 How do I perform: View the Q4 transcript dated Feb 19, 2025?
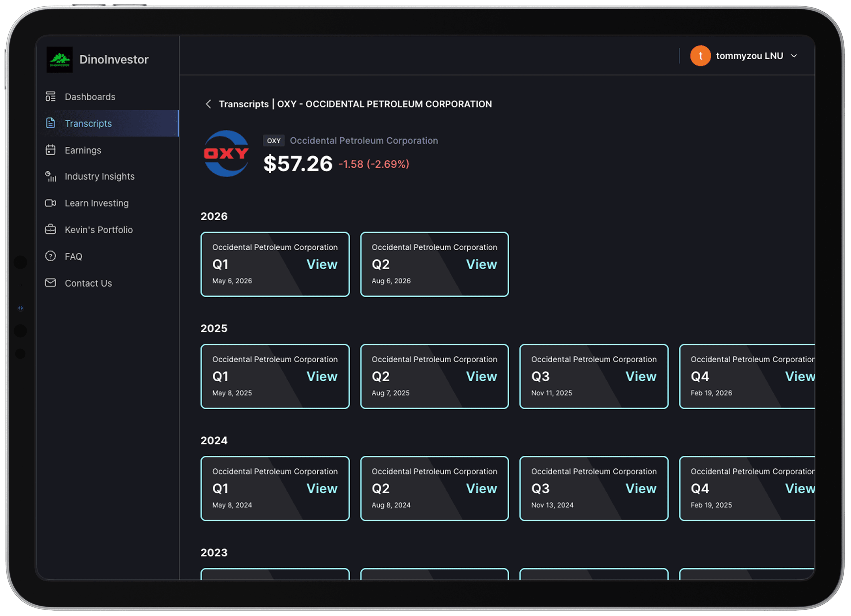coord(800,489)
